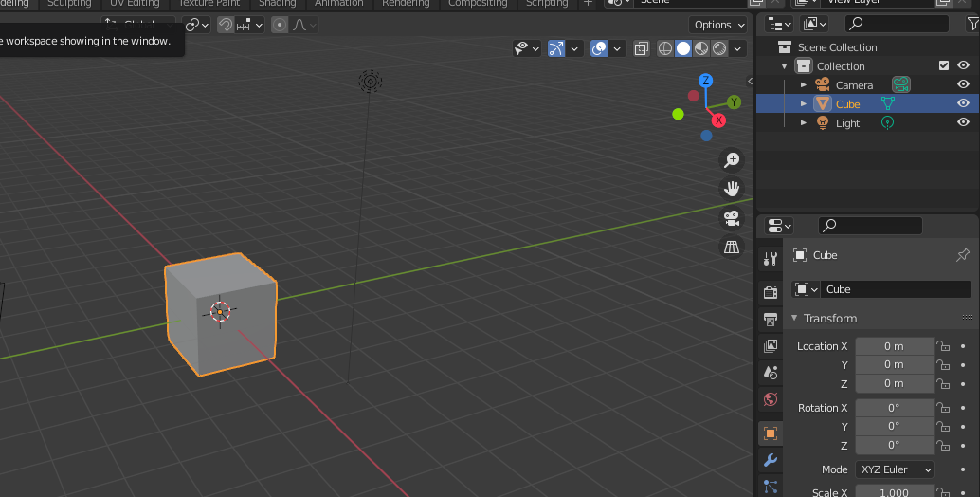The height and width of the screenshot is (497, 980).
Task: Open the View Layer properties tab
Action: (x=770, y=345)
